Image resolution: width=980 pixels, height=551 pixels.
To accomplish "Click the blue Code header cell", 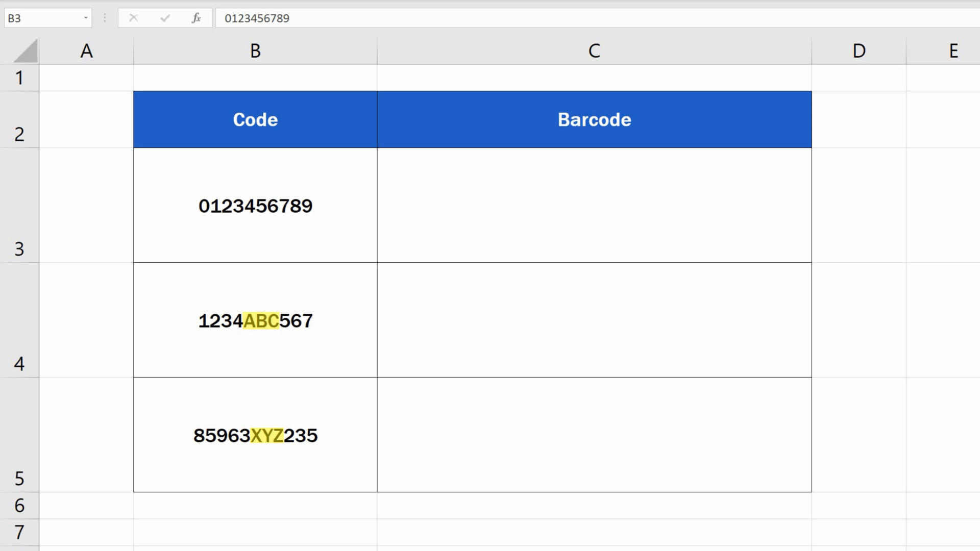I will pos(255,119).
